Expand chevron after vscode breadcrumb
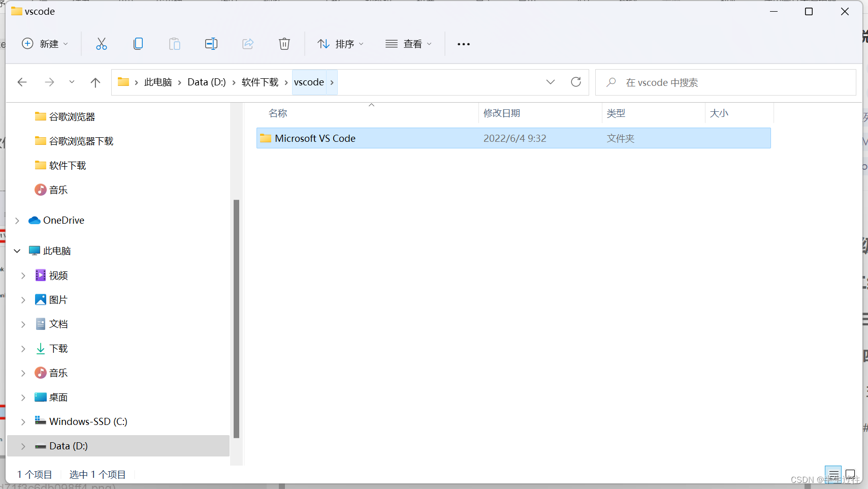Image resolution: width=868 pixels, height=489 pixels. tap(332, 82)
